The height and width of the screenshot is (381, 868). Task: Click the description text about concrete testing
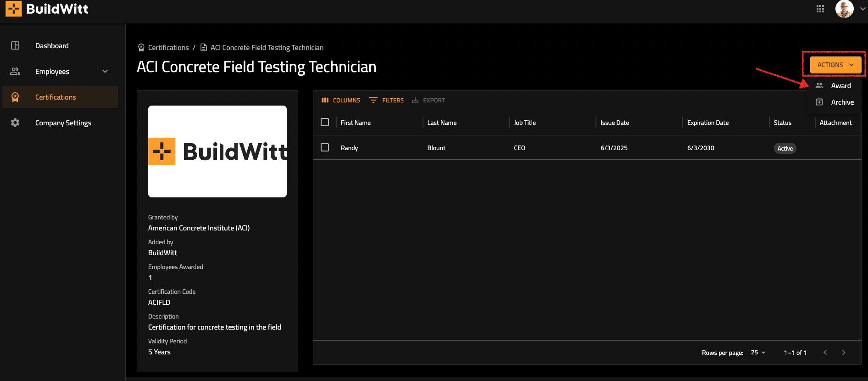(214, 327)
